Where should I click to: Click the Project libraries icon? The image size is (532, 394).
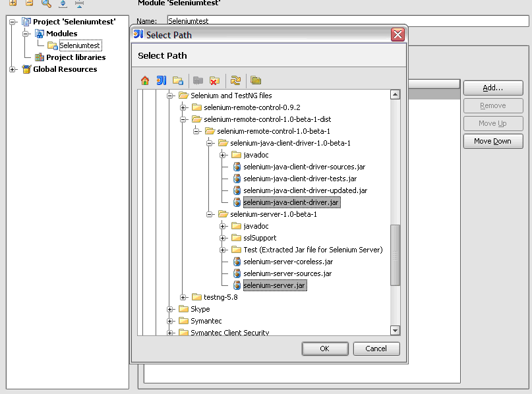pos(40,57)
